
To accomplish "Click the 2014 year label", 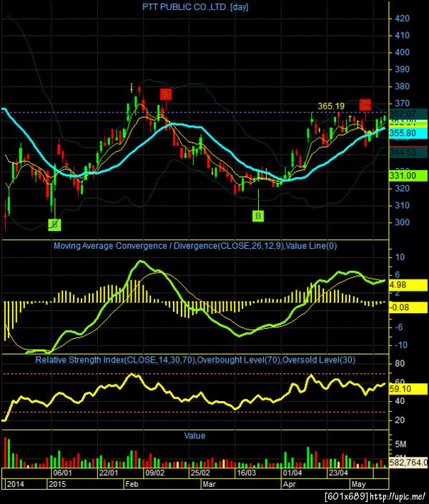I will pos(16,484).
